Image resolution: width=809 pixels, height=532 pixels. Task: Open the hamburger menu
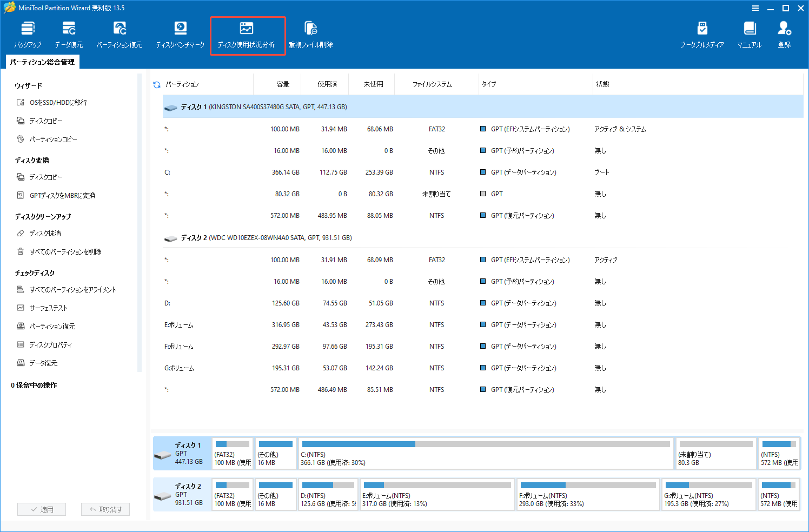[755, 8]
